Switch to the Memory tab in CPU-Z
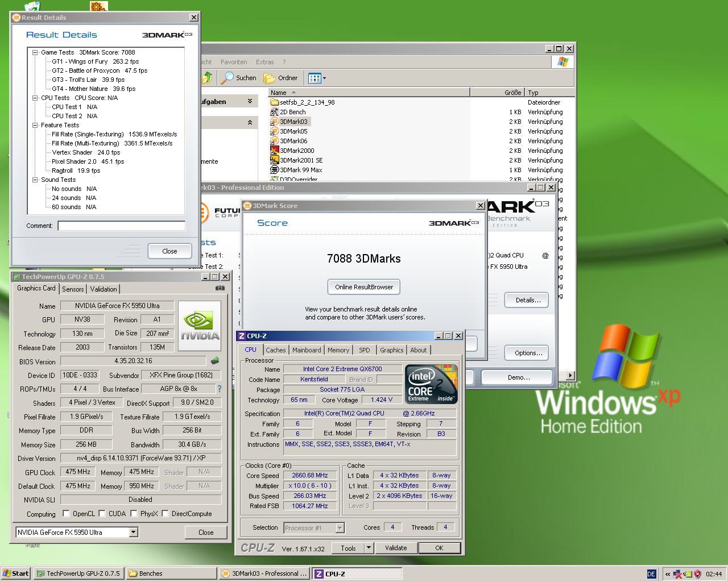This screenshot has width=728, height=582. 338,350
